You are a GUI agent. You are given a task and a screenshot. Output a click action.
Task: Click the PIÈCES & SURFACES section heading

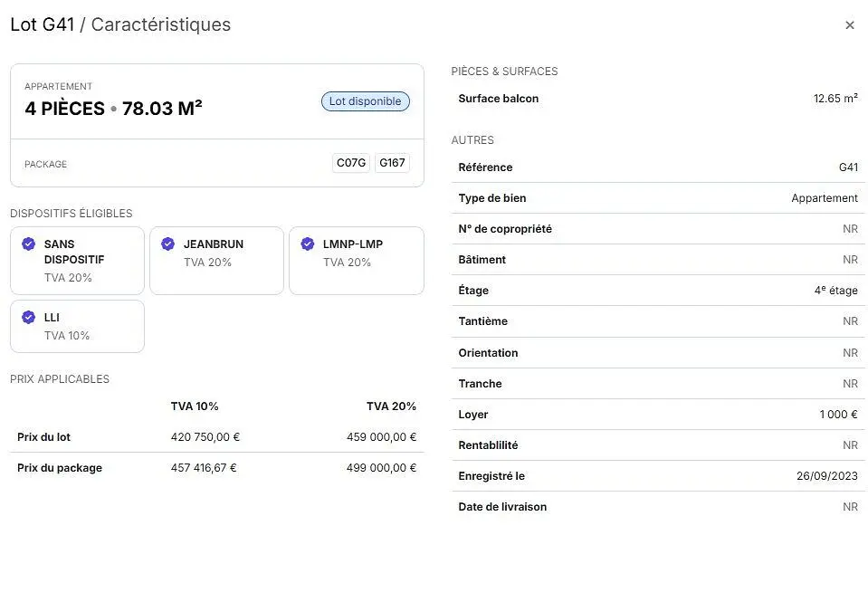point(504,72)
